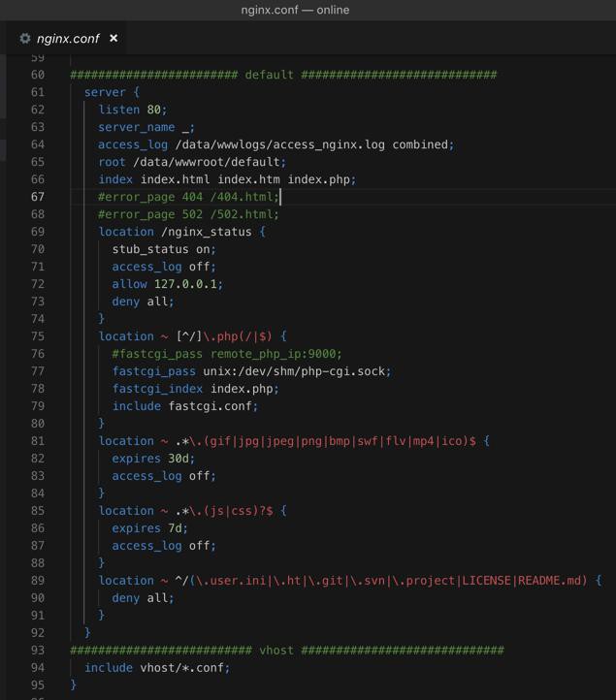Viewport: 616px width, 700px height.
Task: Click 'include vhost/*.conf;' line
Action: (157, 668)
